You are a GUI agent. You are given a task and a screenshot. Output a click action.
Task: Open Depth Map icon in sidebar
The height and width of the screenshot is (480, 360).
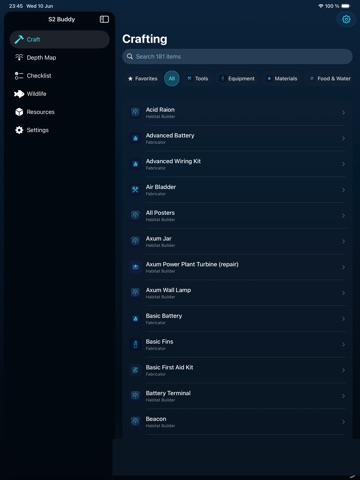pyautogui.click(x=19, y=57)
